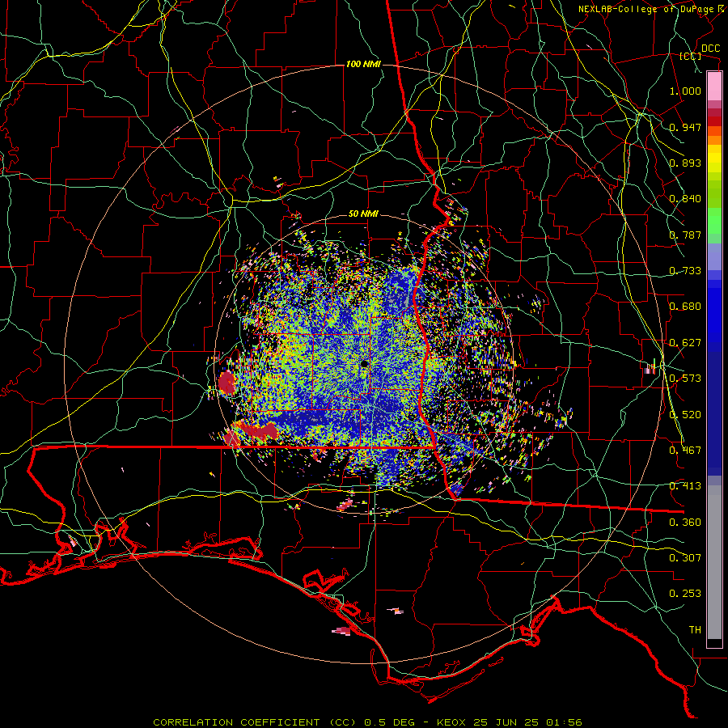Select the 0.253 legend value
The height and width of the screenshot is (728, 728).
click(x=685, y=594)
